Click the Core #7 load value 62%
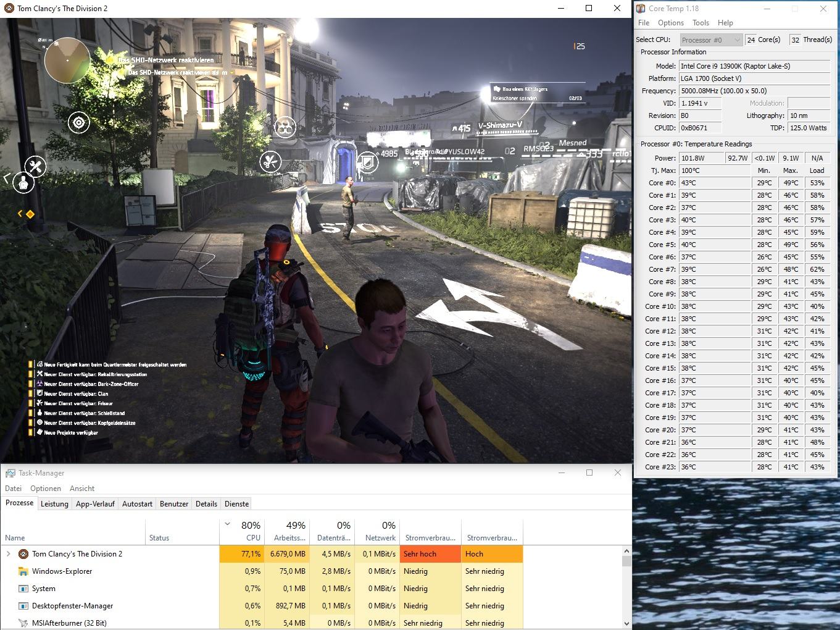This screenshot has height=630, width=840. [x=817, y=269]
